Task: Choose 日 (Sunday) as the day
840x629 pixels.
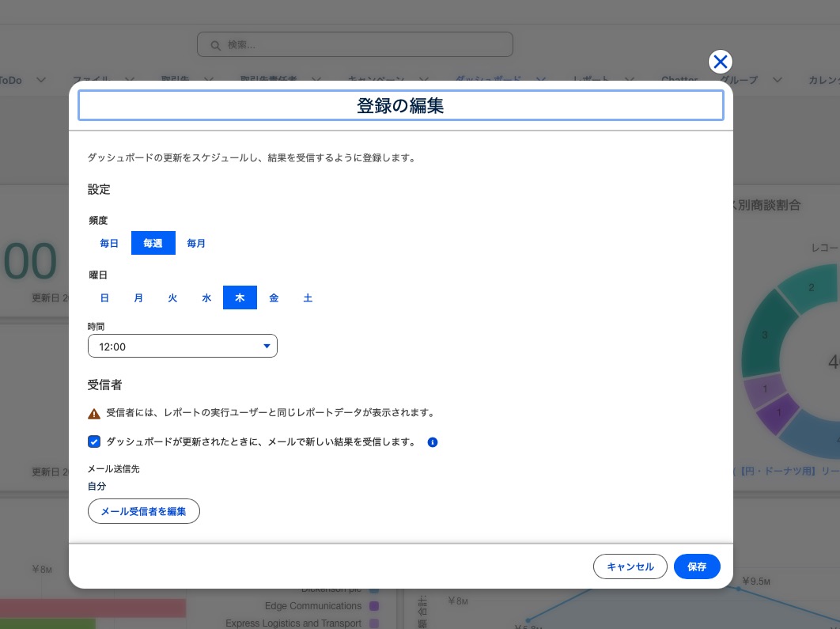Action: [104, 298]
